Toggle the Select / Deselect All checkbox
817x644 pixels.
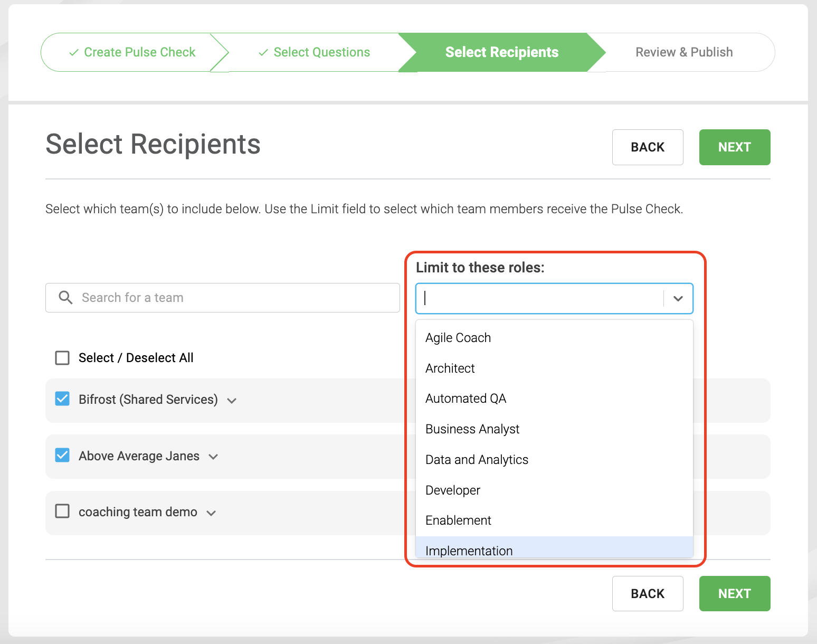click(62, 358)
